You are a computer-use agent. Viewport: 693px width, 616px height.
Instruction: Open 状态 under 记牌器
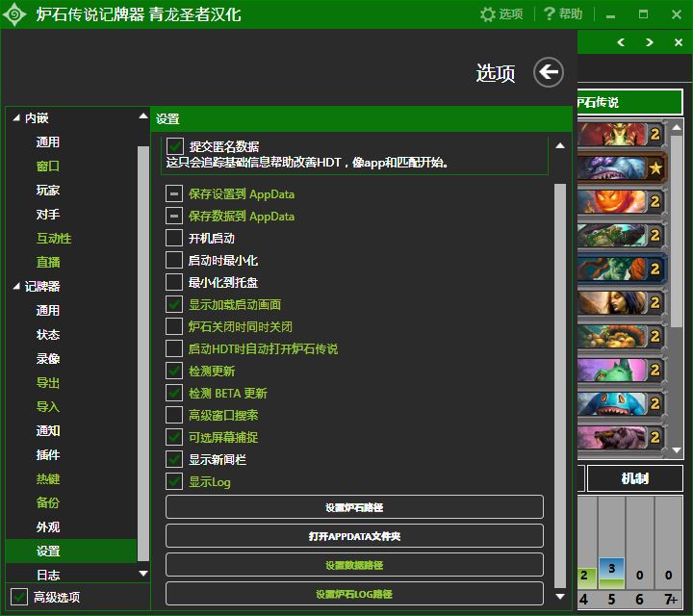click(48, 335)
